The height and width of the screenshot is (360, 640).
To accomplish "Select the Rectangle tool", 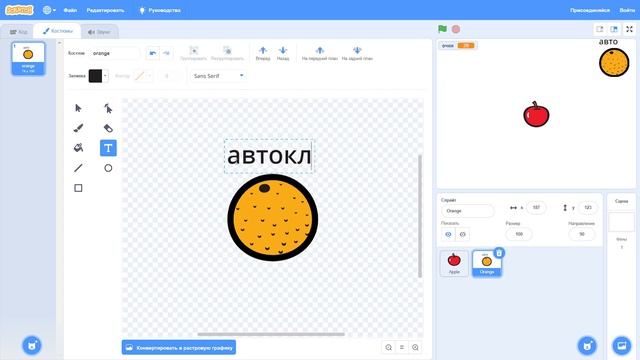I will pyautogui.click(x=78, y=188).
